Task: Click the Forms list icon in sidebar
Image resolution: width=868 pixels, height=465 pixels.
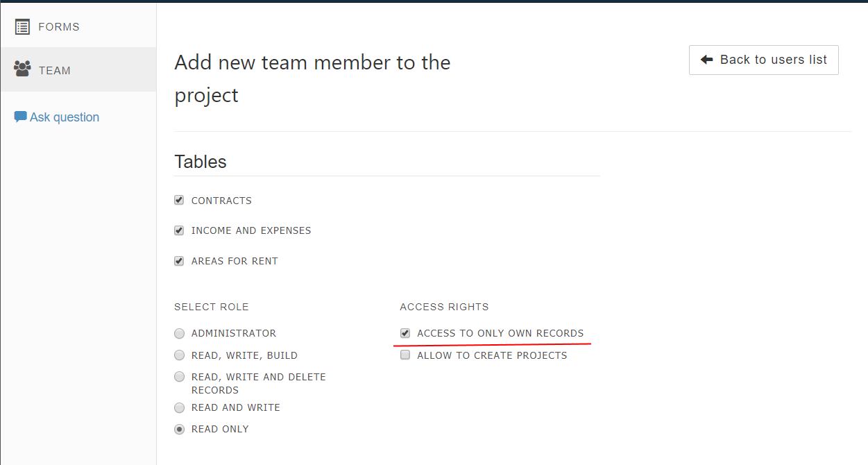Action: click(x=22, y=27)
